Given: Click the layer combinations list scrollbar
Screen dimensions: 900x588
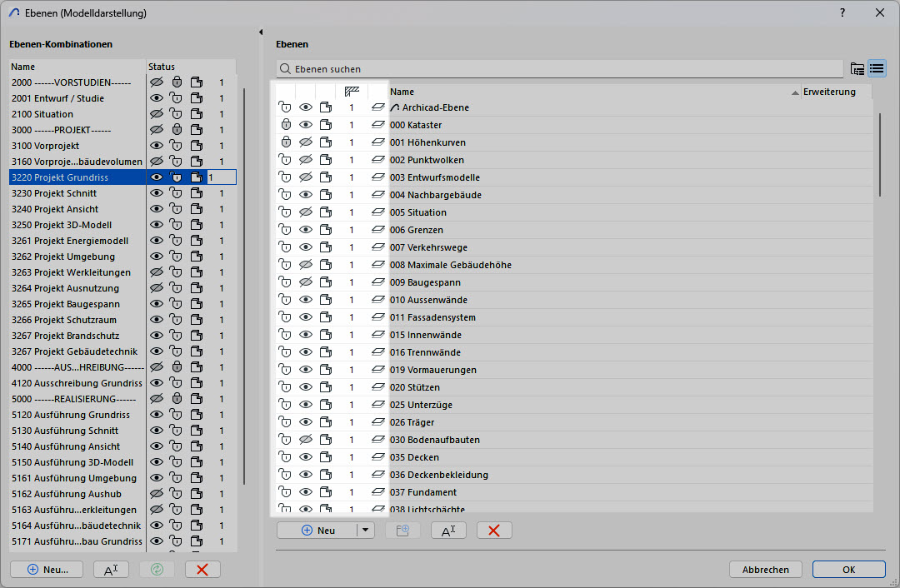Looking at the screenshot, I should [244, 286].
